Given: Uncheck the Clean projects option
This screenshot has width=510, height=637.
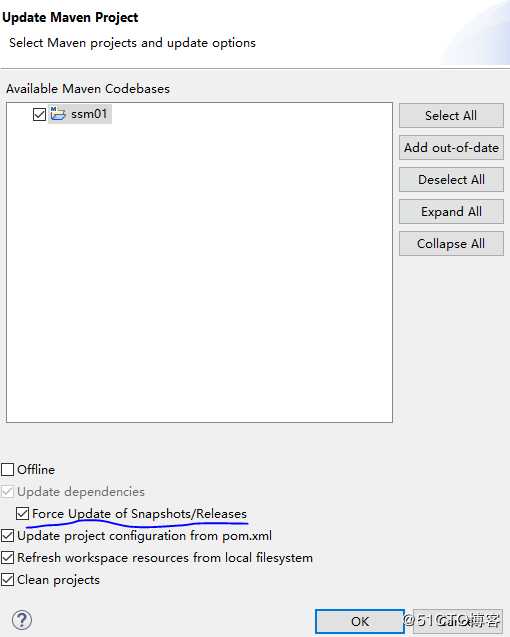Looking at the screenshot, I should [x=8, y=580].
